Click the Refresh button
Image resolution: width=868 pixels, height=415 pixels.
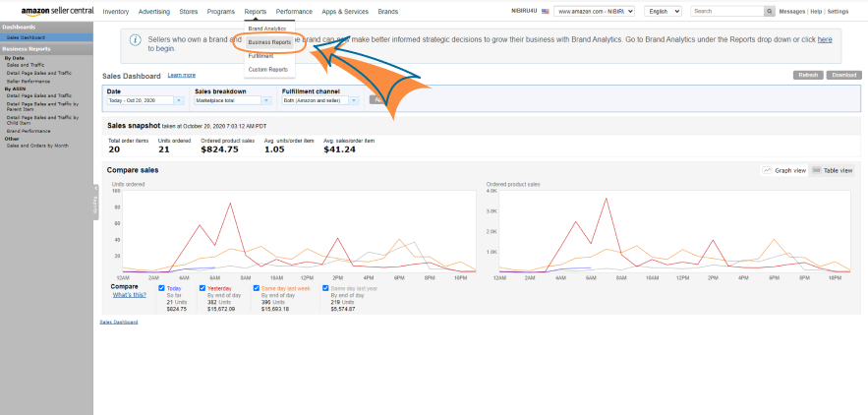808,75
